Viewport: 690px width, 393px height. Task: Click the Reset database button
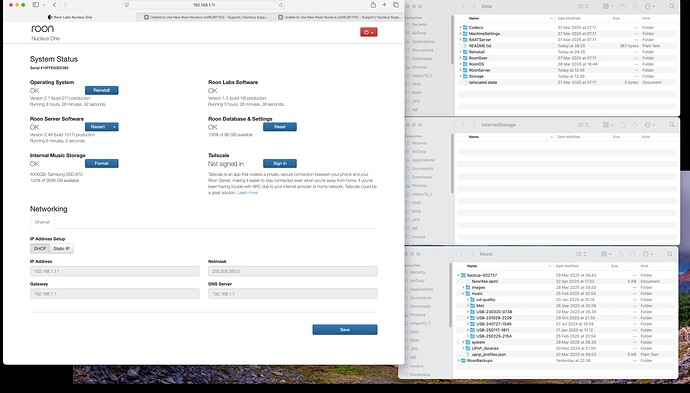(x=280, y=127)
